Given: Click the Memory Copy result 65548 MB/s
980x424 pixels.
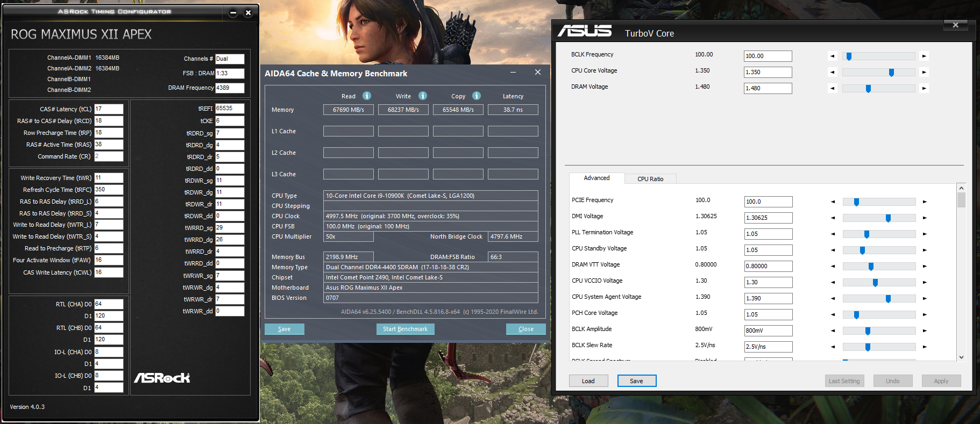Looking at the screenshot, I should click(458, 110).
